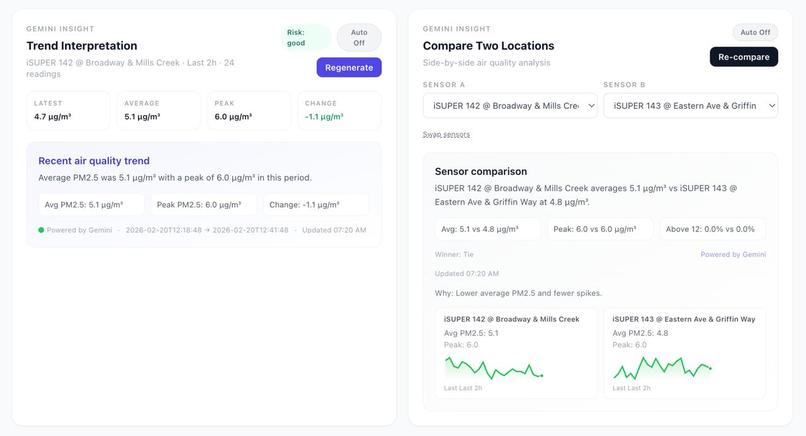Open the Sensor B dropdown

690,105
